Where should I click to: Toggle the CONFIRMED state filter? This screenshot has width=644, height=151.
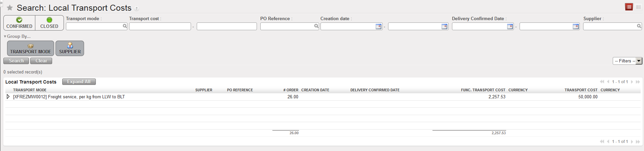point(20,23)
